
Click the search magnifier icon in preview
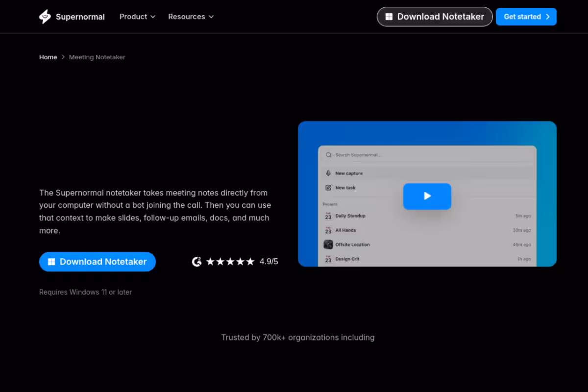click(x=328, y=155)
